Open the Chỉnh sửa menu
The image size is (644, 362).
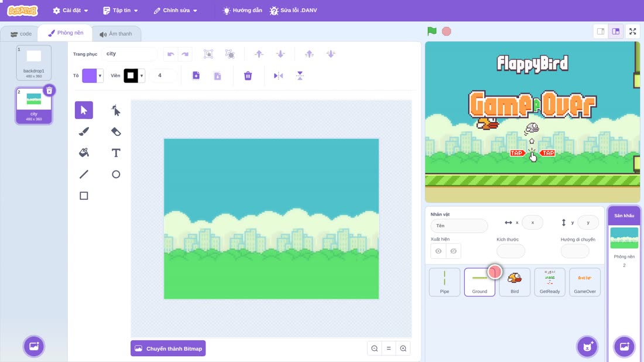coord(176,11)
